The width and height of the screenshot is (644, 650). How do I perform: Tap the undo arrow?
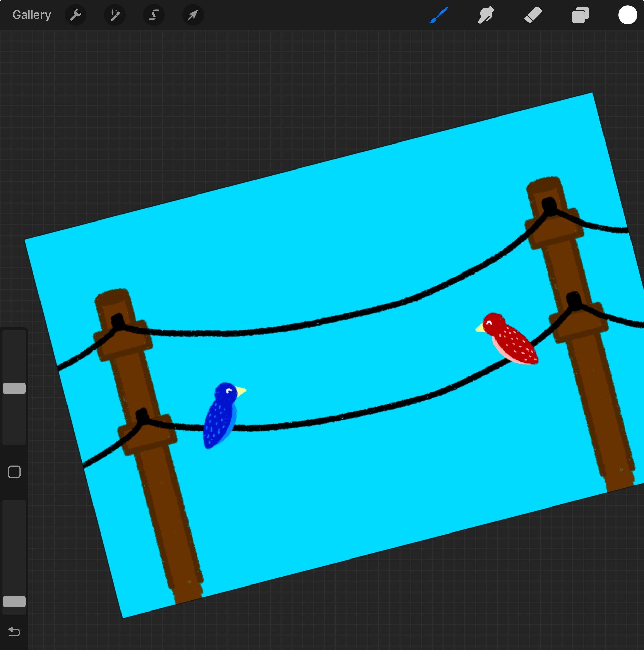(x=14, y=632)
